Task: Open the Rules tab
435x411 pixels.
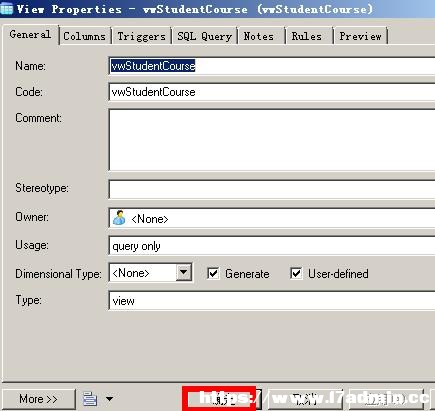Action: point(307,36)
